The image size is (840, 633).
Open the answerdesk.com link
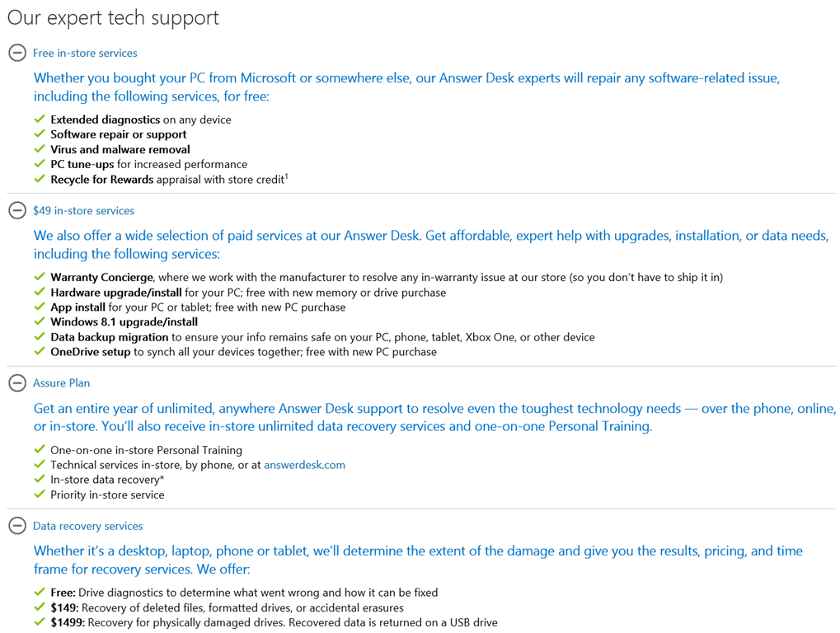coord(304,465)
